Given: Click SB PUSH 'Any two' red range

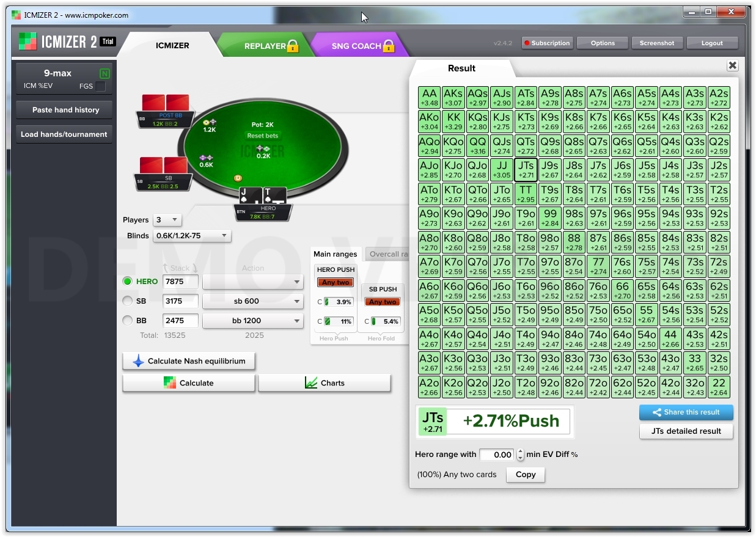Looking at the screenshot, I should coord(383,302).
